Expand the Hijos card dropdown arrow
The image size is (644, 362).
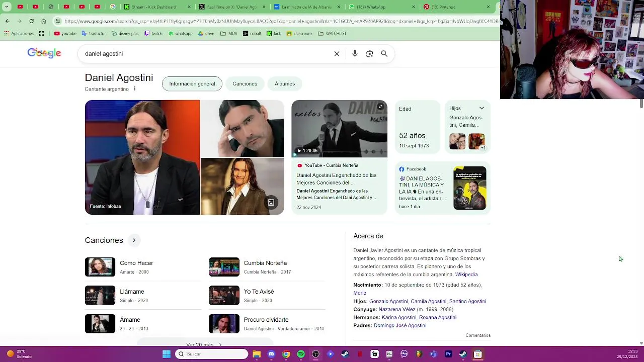coord(481,109)
